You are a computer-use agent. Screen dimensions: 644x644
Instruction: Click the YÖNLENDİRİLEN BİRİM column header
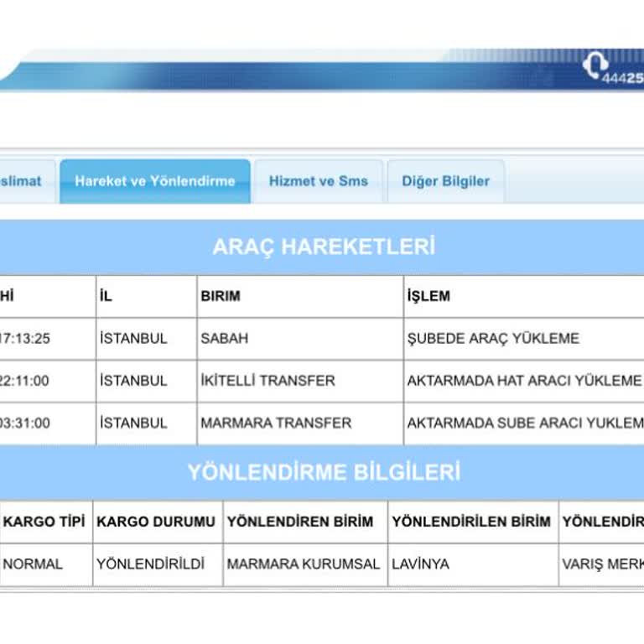pyautogui.click(x=473, y=522)
